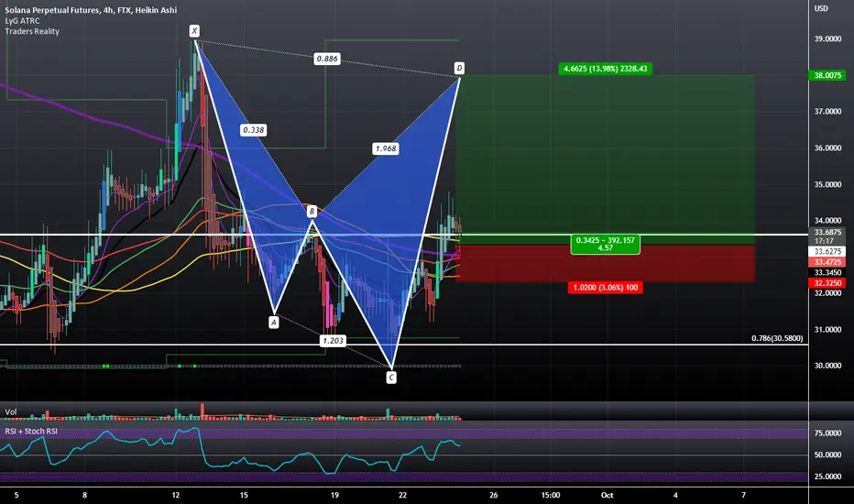This screenshot has width=854, height=504.
Task: Click the B point label
Action: (312, 212)
